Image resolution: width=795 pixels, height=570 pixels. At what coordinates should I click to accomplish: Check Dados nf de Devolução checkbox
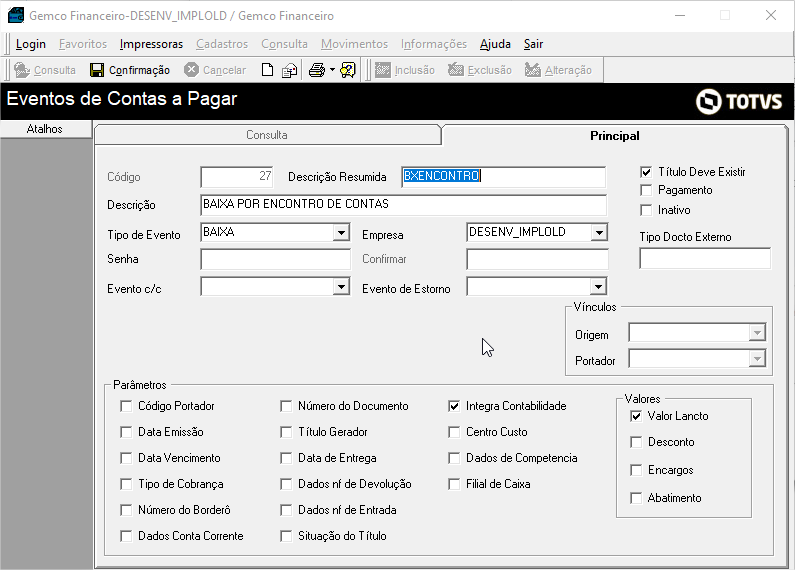(x=286, y=484)
